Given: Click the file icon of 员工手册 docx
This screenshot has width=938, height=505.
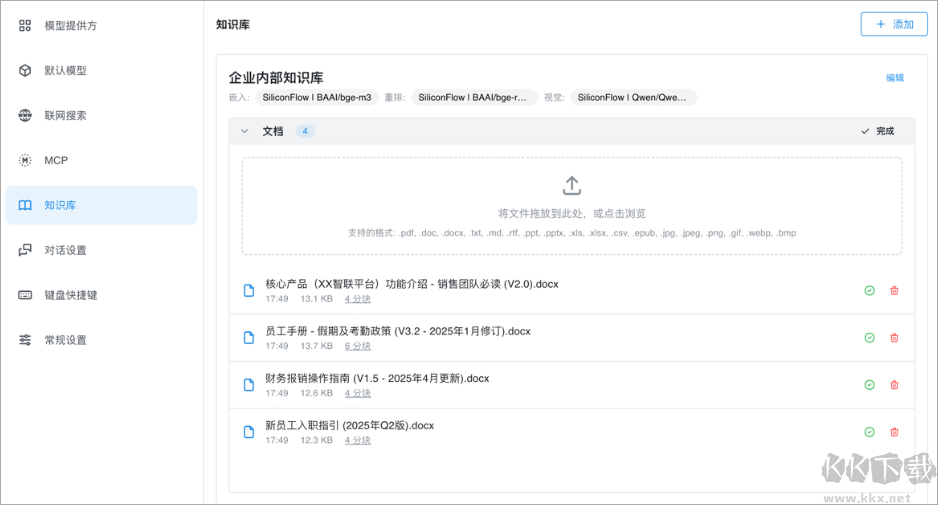Looking at the screenshot, I should pyautogui.click(x=249, y=338).
